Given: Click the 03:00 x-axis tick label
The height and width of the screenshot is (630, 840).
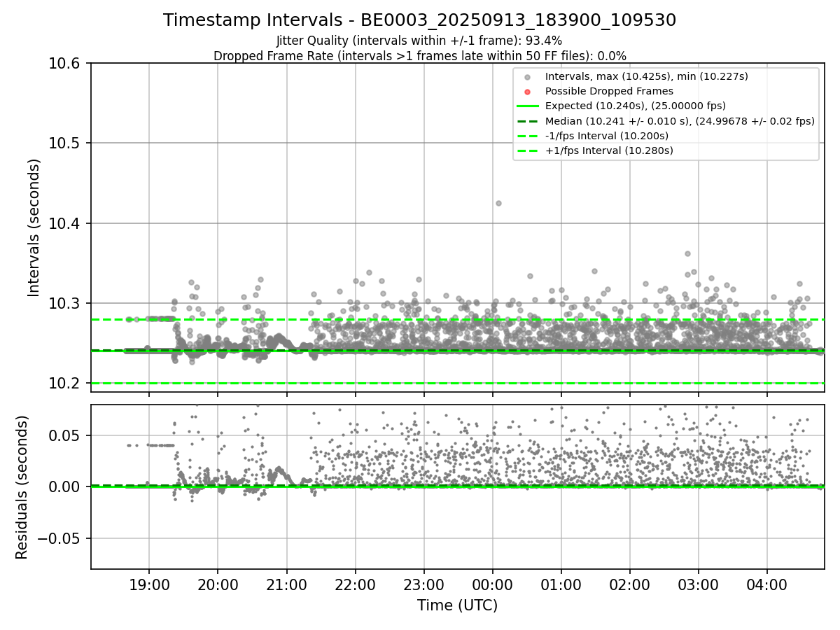Looking at the screenshot, I should pyautogui.click(x=699, y=584).
